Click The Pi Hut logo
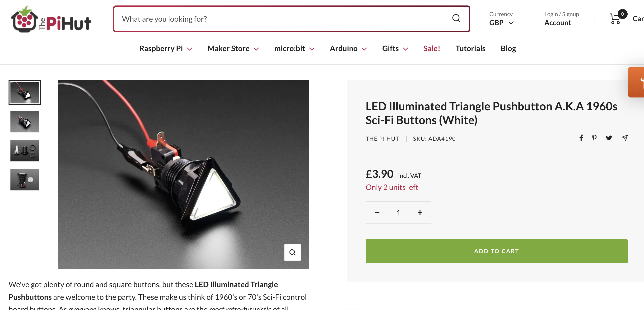Image resolution: width=644 pixels, height=310 pixels. 51,19
